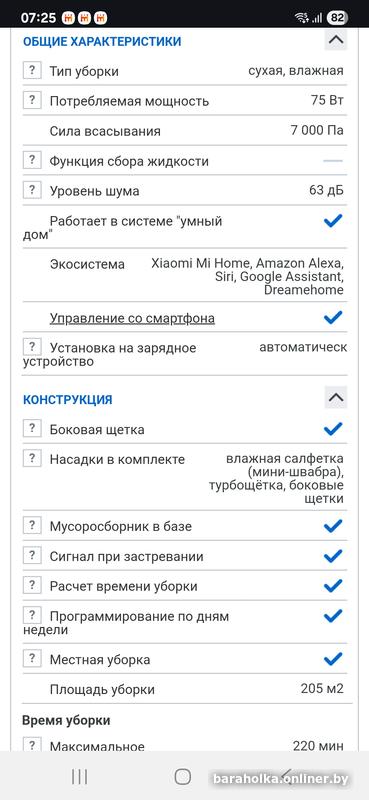Tap checkmark beside Управление со смартфона
The width and height of the screenshot is (369, 800).
(x=333, y=318)
